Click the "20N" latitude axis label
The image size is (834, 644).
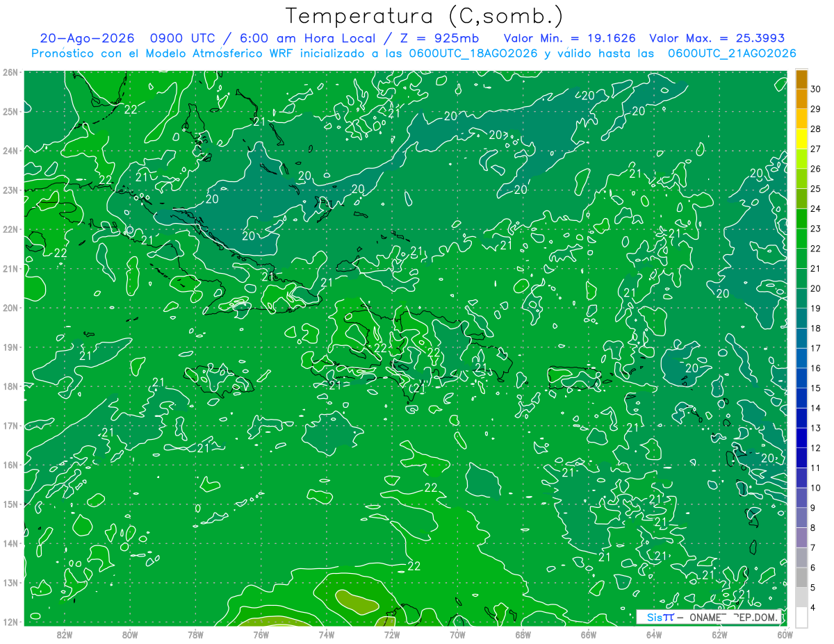tap(10, 308)
